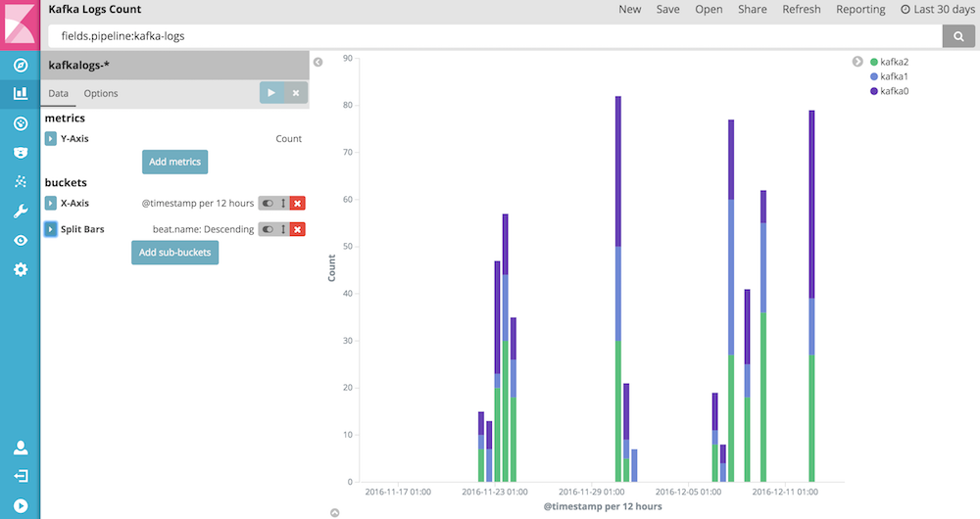The height and width of the screenshot is (519, 980).
Task: Open the Last 30 days time picker
Action: pos(938,10)
